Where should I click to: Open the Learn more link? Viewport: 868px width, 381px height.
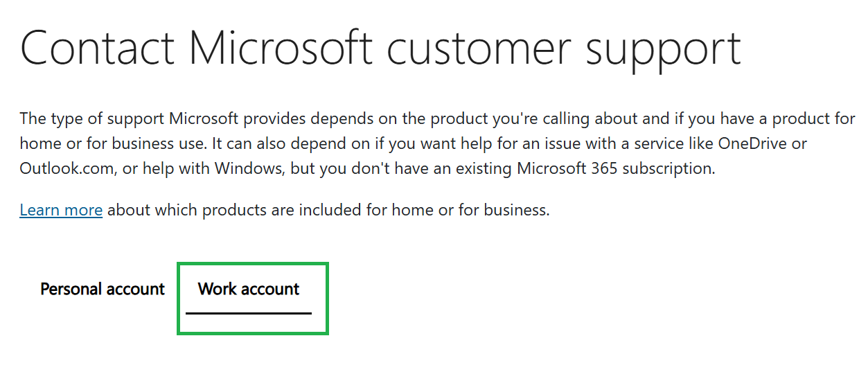click(x=61, y=210)
